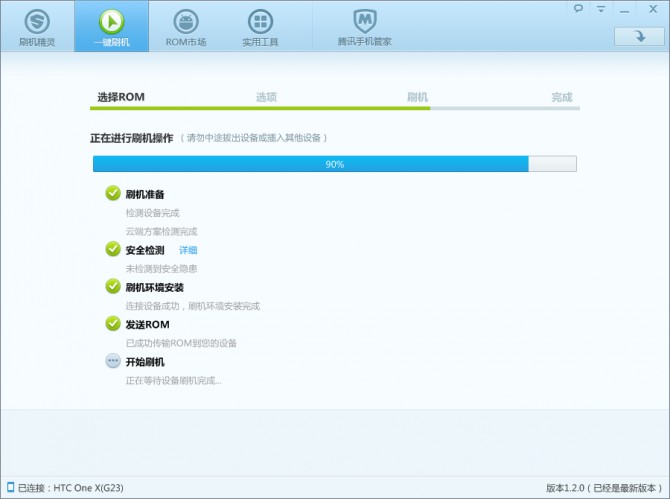
Task: Click the 请勿中途拔出设备 warning text
Action: click(254, 138)
